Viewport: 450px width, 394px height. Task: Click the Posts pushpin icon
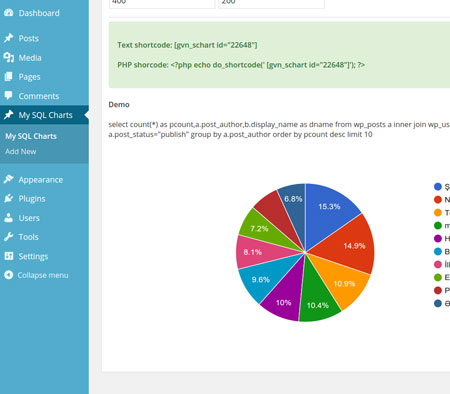click(x=9, y=38)
